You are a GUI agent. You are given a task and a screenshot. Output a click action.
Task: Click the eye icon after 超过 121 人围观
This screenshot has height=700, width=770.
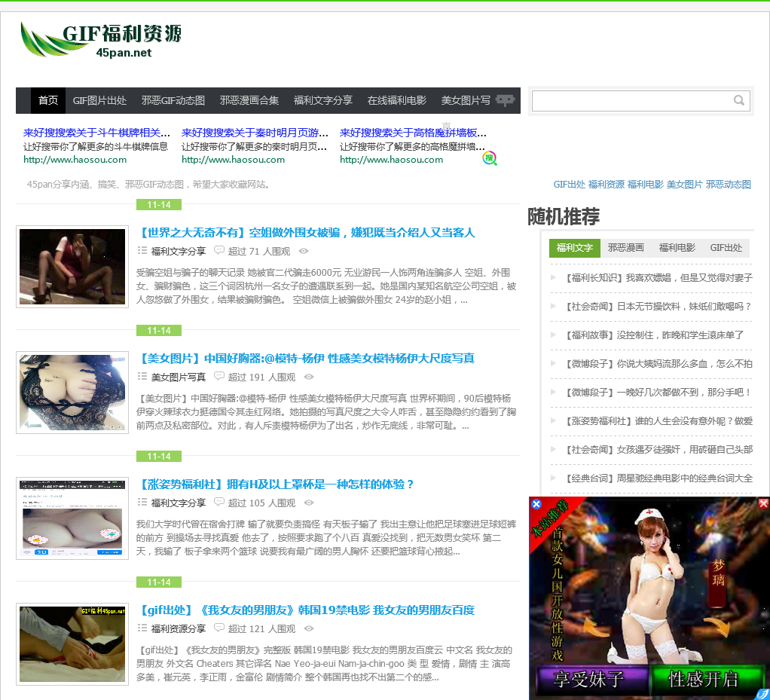[x=309, y=628]
